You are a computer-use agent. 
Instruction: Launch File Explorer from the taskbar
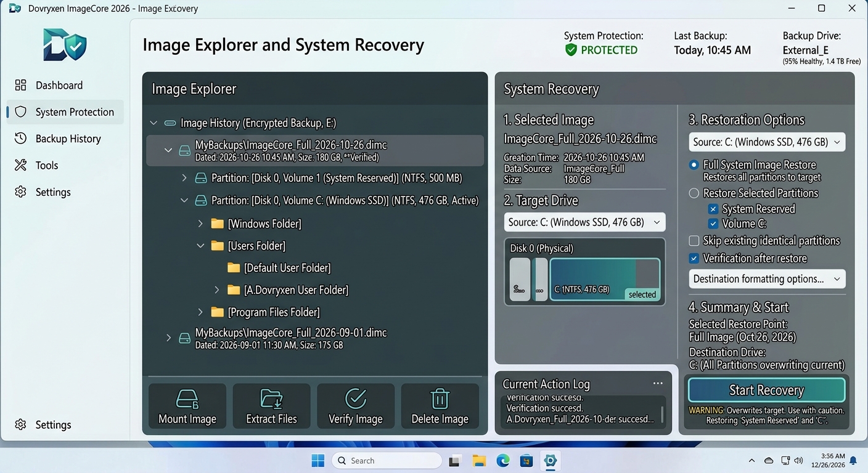(x=479, y=461)
